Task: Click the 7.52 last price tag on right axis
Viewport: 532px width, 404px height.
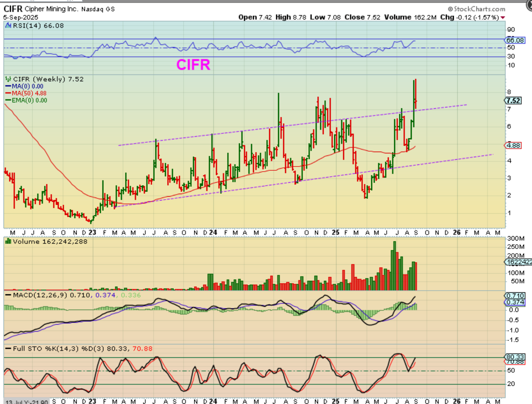Action: pos(513,101)
